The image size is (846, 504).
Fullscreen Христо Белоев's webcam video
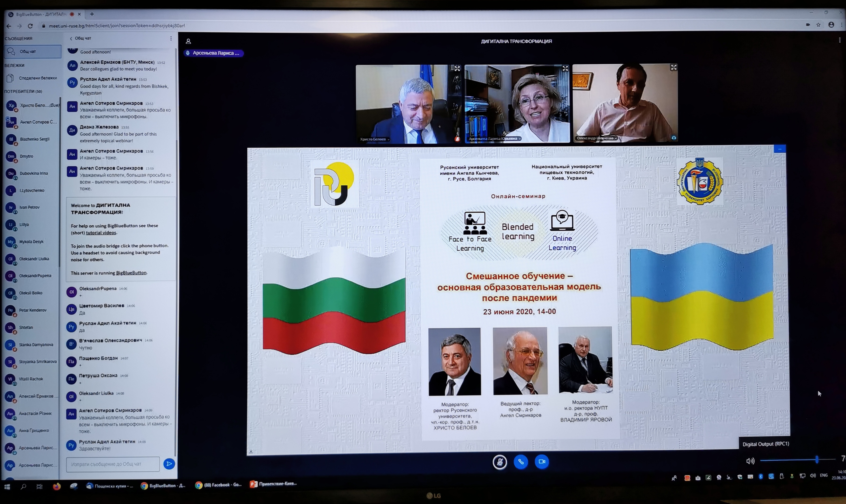[457, 68]
